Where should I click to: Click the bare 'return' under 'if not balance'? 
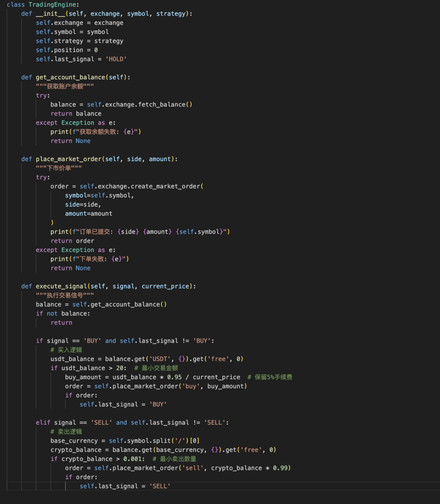pos(62,323)
